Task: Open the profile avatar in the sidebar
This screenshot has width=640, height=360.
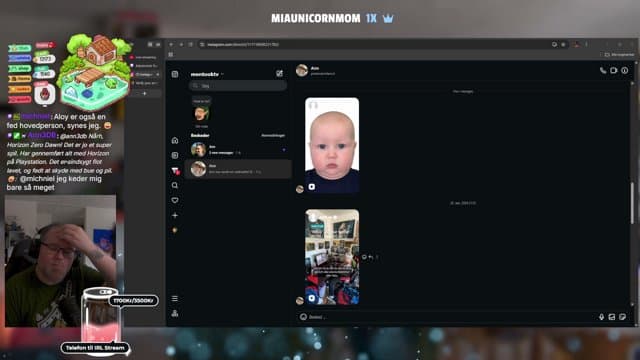Action: pyautogui.click(x=175, y=230)
